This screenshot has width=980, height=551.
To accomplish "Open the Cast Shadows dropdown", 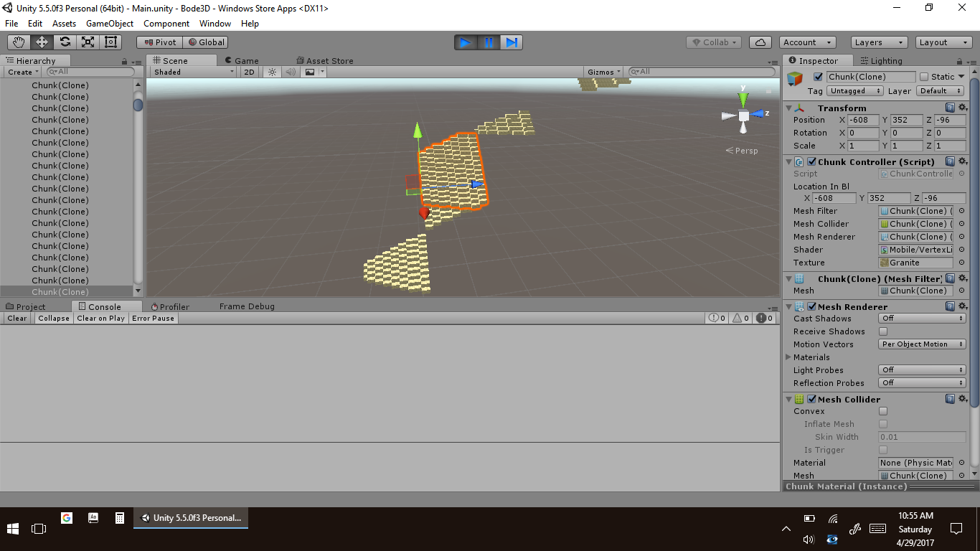I will [923, 319].
